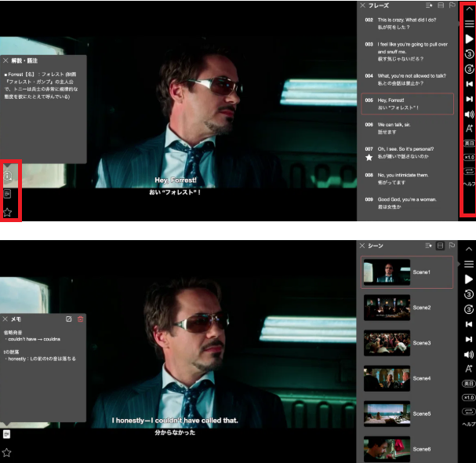Click the info icon below 解説・語注 panel
476x463 pixels.
pyautogui.click(x=8, y=176)
